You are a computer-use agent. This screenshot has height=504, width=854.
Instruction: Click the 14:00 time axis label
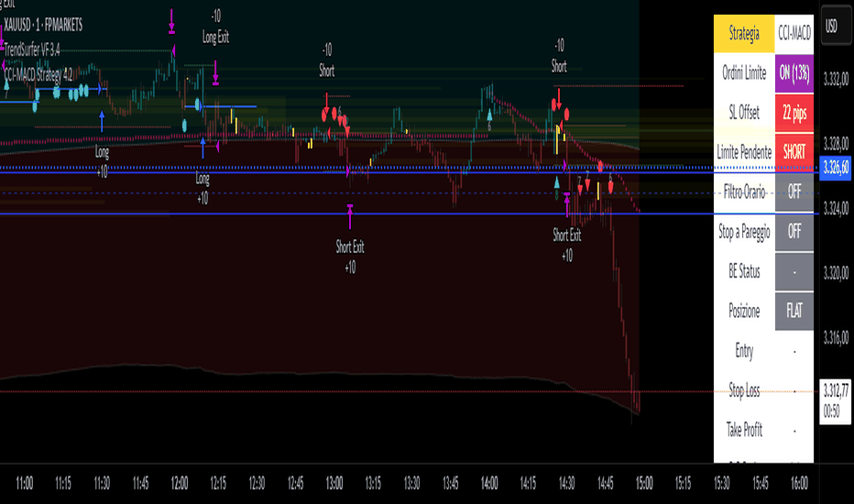(x=489, y=483)
